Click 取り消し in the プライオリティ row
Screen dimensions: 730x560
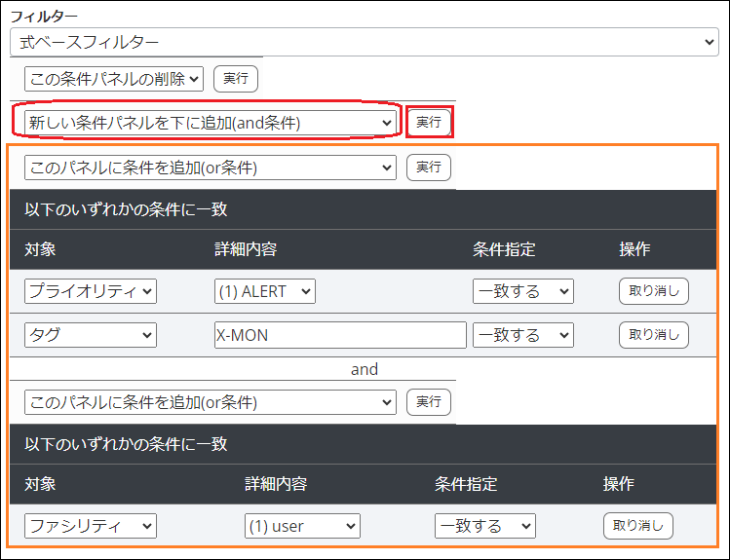click(x=653, y=291)
